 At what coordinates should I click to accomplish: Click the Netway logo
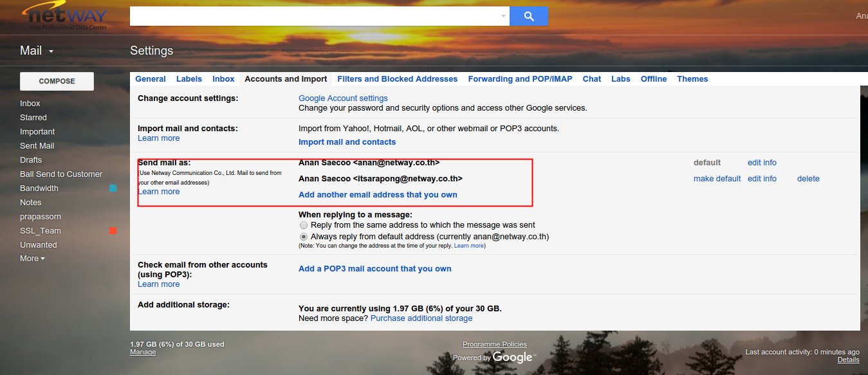click(x=64, y=16)
